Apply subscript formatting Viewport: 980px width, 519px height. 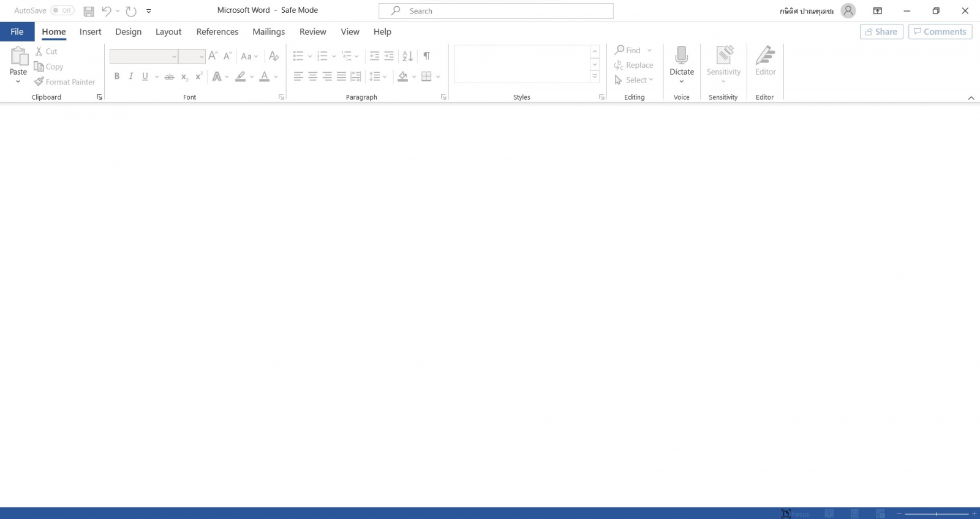coord(184,77)
